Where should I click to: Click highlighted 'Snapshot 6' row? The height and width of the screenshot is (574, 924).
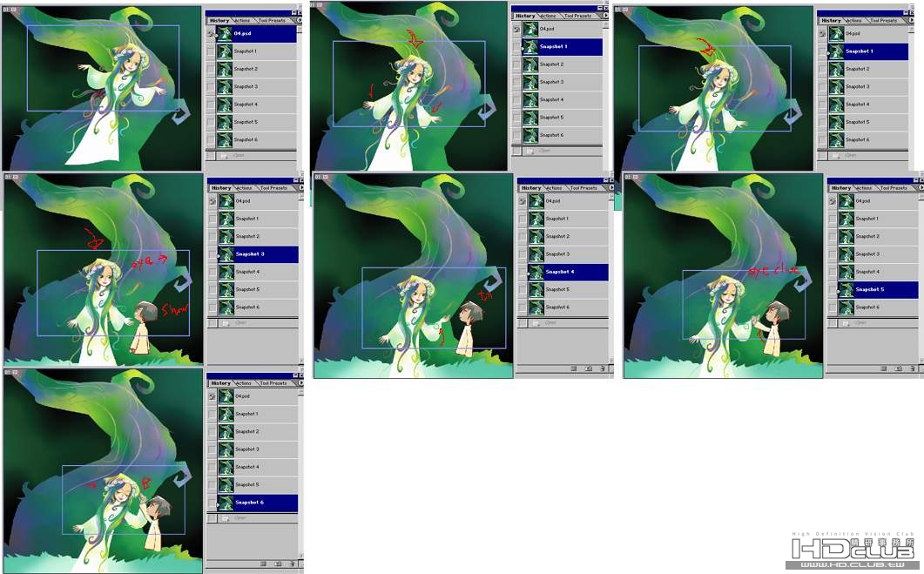click(258, 502)
